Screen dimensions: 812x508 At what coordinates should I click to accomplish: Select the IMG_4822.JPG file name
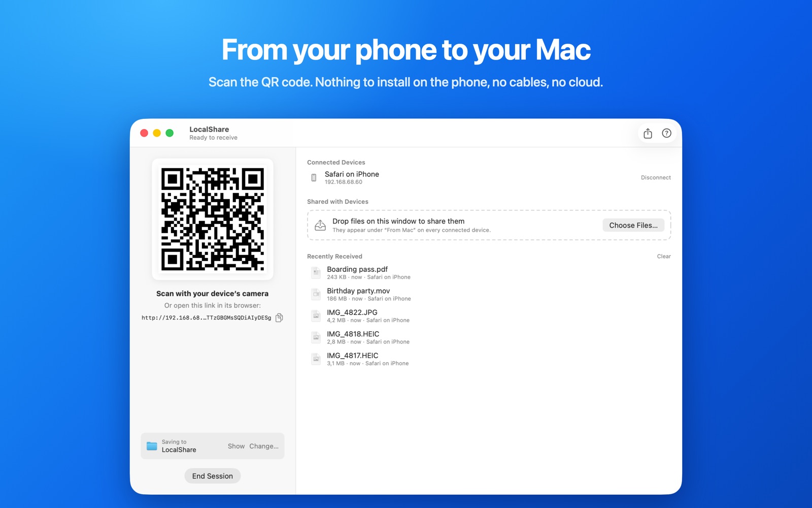point(352,312)
